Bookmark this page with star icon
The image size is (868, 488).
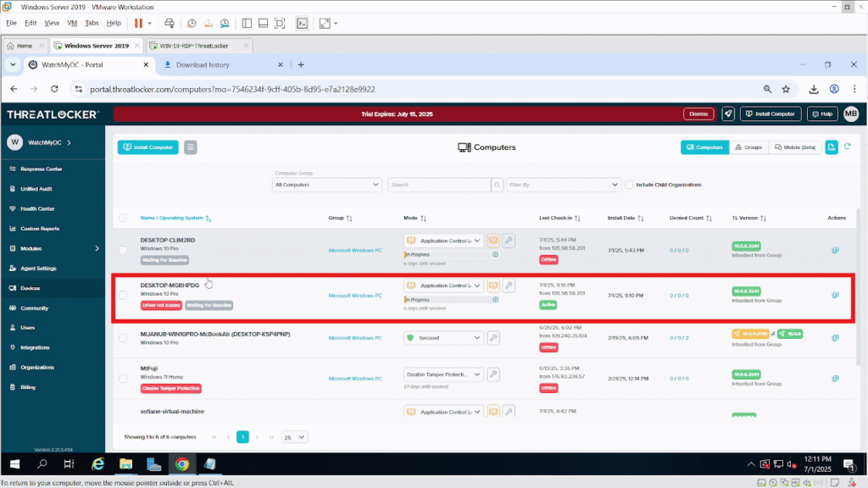[786, 89]
